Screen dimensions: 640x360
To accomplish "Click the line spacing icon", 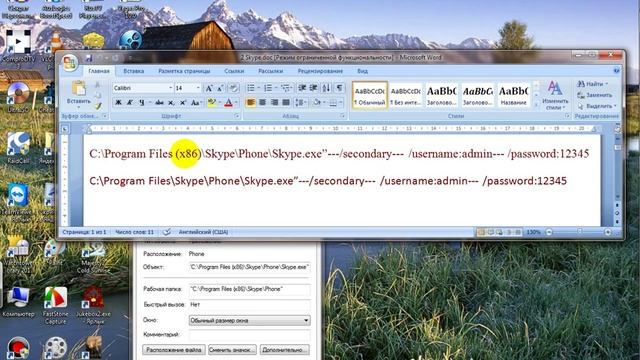I will [300, 102].
